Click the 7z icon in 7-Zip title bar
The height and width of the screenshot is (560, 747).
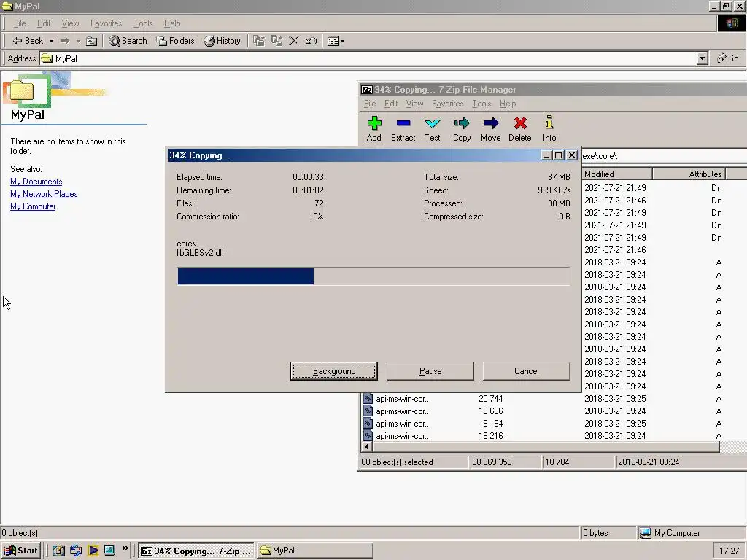[366, 90]
